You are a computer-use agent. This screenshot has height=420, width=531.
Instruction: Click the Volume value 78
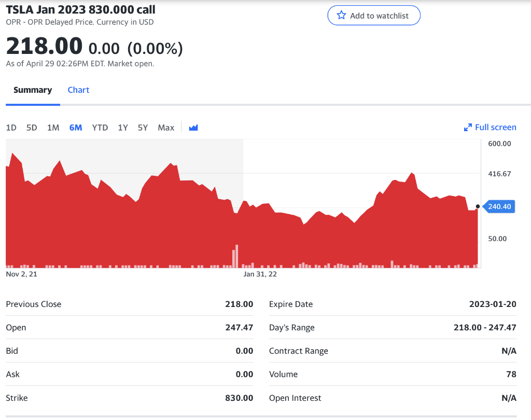pos(511,374)
